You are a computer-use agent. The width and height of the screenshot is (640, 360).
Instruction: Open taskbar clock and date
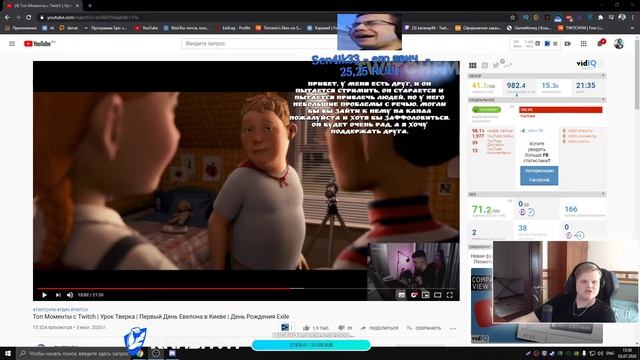point(627,353)
